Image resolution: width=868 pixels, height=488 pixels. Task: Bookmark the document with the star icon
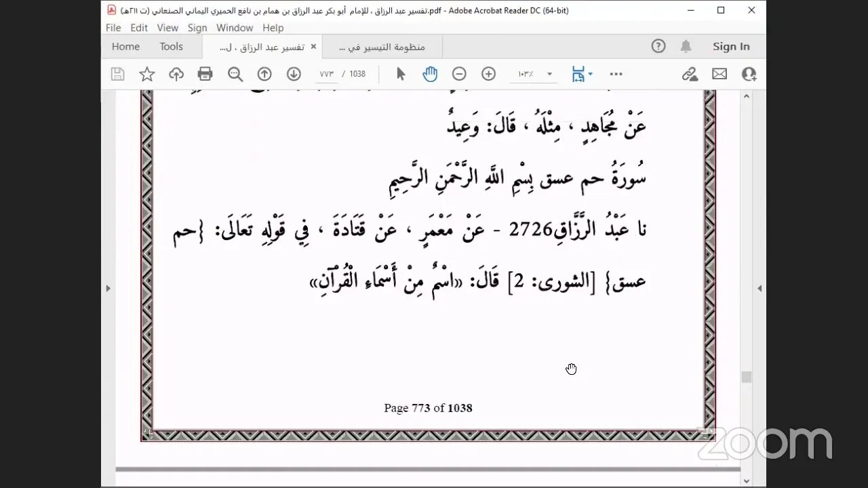click(146, 74)
